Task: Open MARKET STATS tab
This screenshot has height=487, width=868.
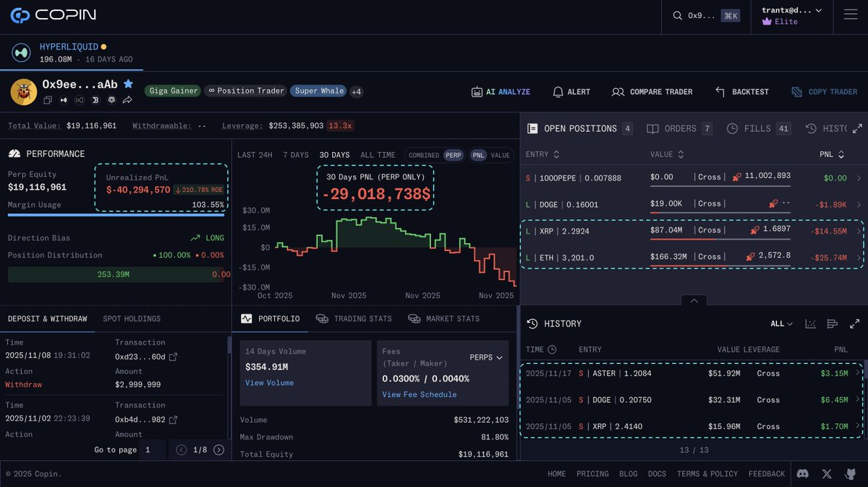Action: (444, 318)
